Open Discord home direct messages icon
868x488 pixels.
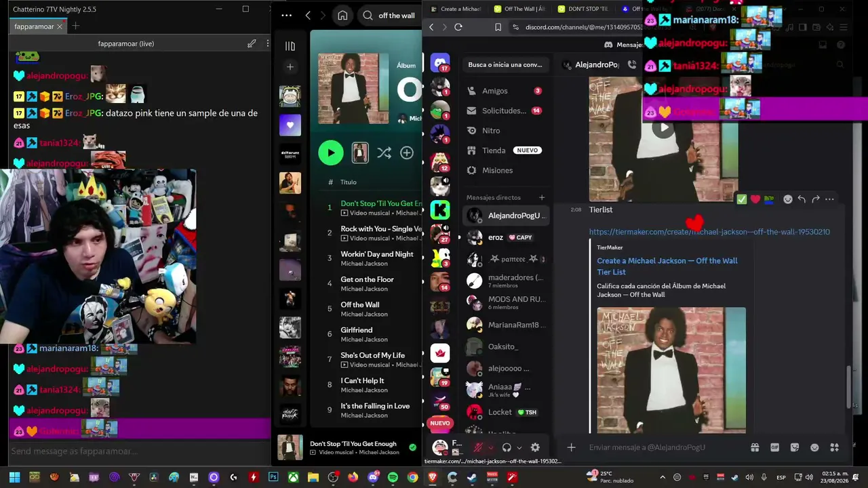(440, 63)
